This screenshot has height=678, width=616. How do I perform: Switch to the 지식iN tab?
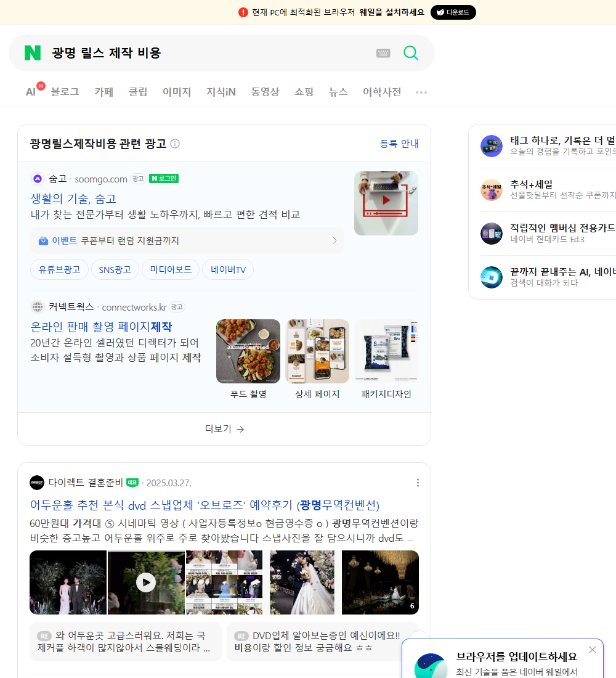[x=221, y=92]
